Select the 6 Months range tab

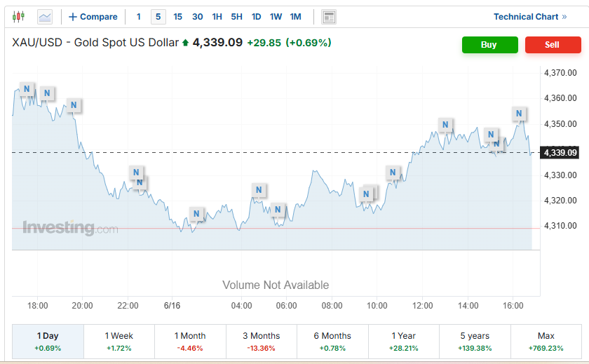point(332,342)
